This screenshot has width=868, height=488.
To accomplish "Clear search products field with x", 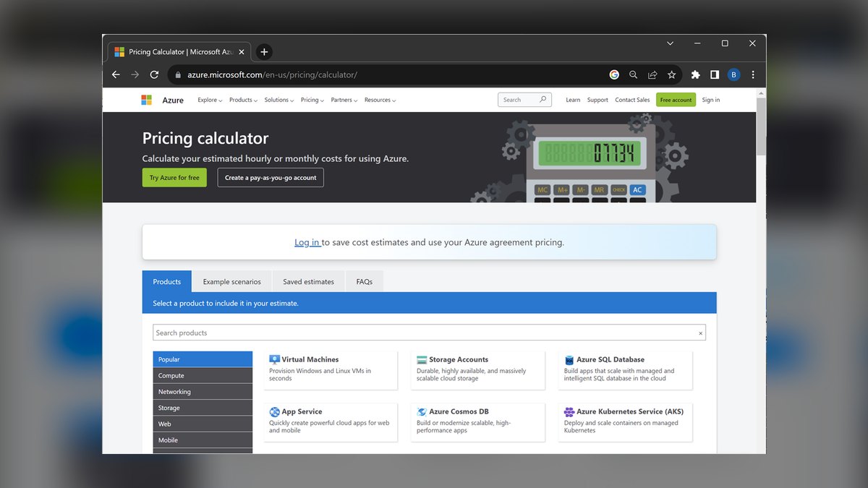I will (700, 333).
